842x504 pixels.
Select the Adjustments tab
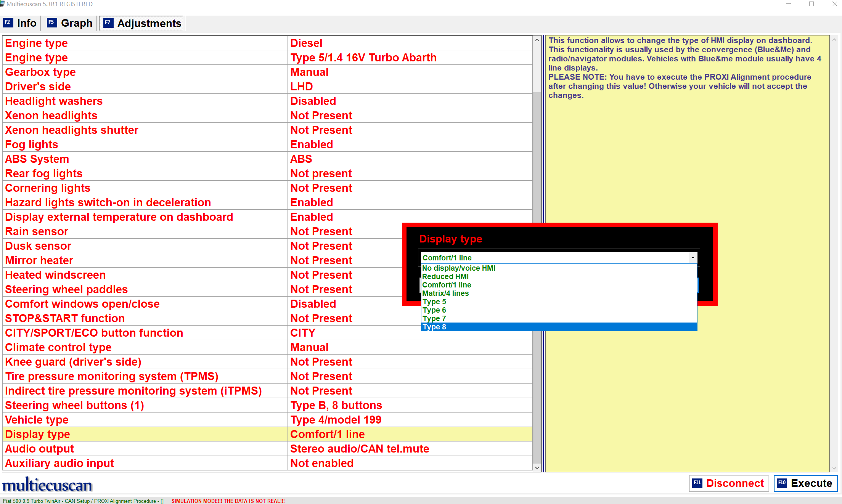click(142, 23)
